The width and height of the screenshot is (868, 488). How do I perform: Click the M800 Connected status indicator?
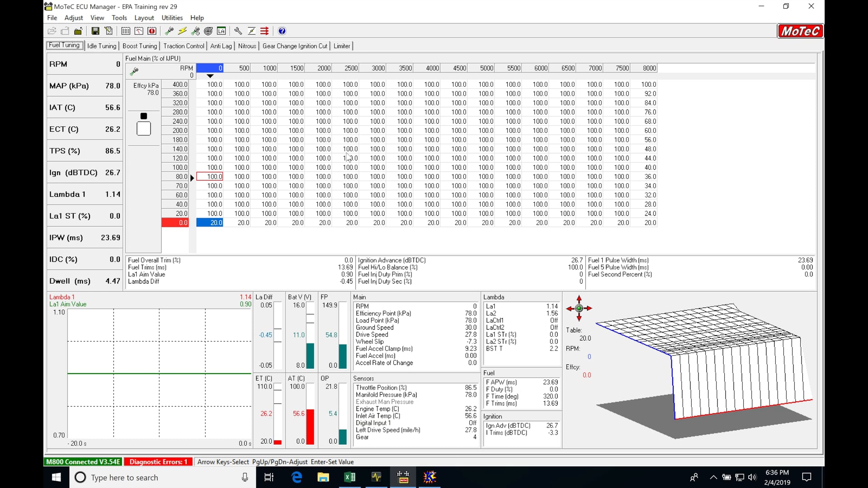click(x=83, y=462)
